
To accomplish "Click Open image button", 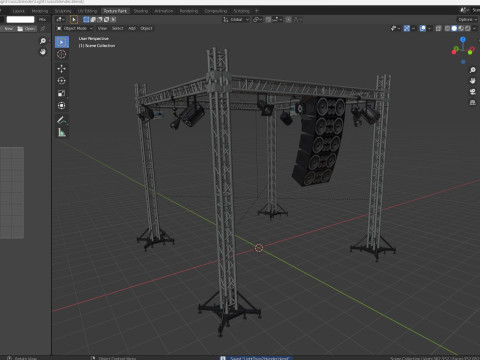I will (26, 29).
